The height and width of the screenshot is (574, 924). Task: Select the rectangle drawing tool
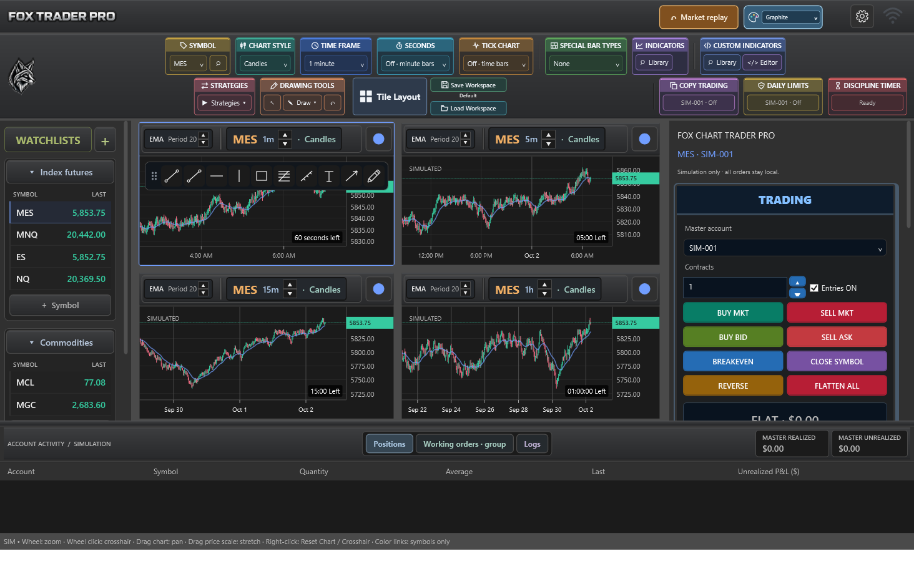click(x=262, y=177)
